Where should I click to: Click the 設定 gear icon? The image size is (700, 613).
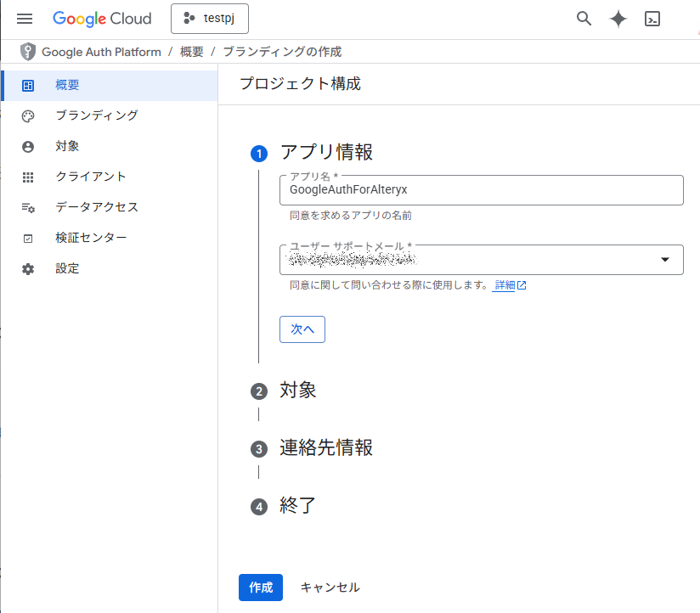[28, 268]
